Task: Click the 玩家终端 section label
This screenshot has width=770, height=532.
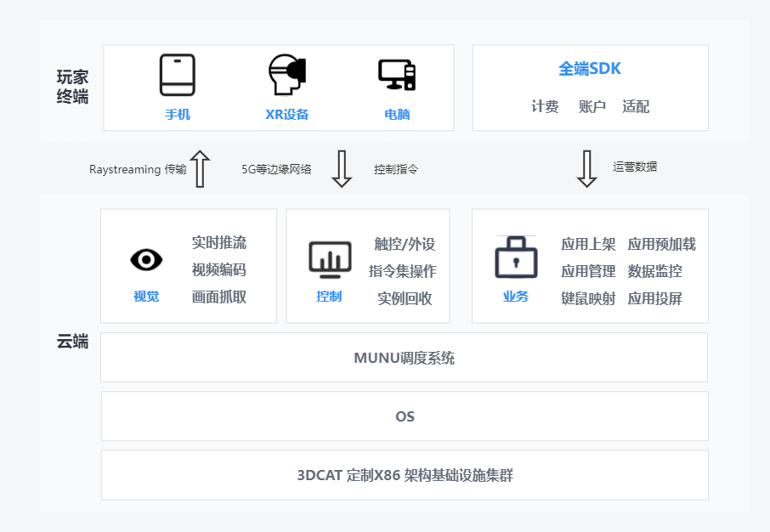Action: (x=72, y=87)
